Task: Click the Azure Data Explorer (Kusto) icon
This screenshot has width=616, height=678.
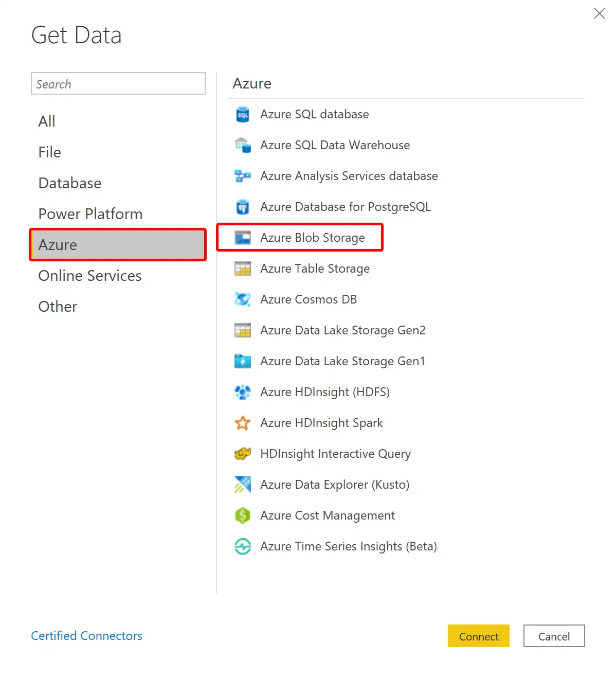Action: pos(242,485)
